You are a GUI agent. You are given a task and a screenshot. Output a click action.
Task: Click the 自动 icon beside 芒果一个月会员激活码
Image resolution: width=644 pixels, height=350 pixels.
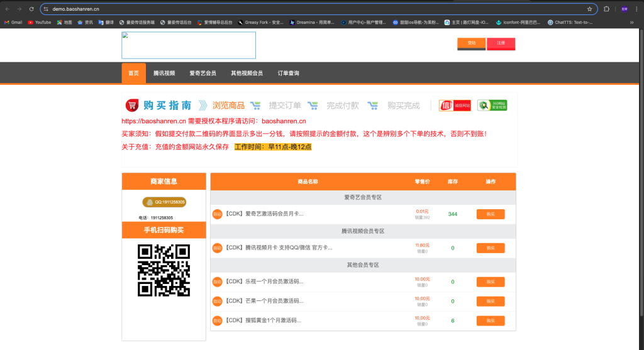tap(217, 301)
